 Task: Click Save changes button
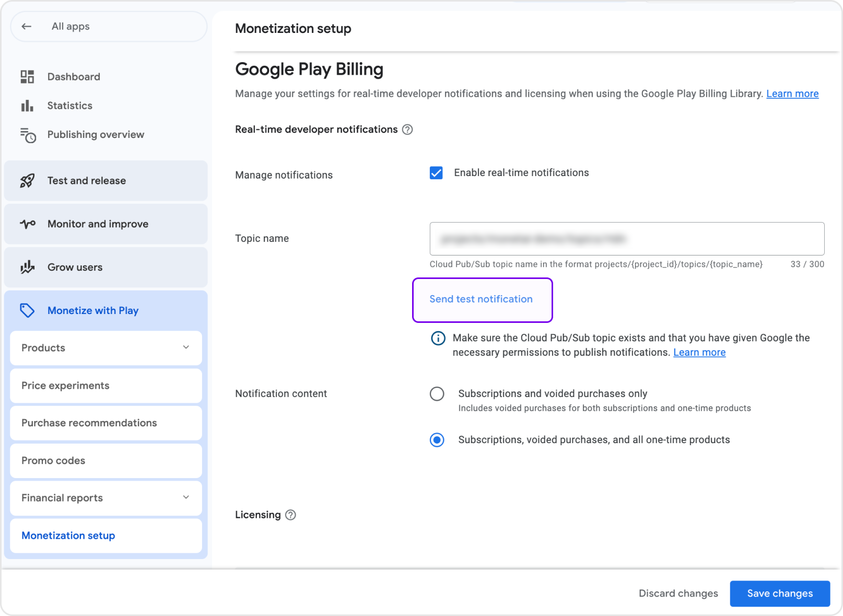point(780,594)
